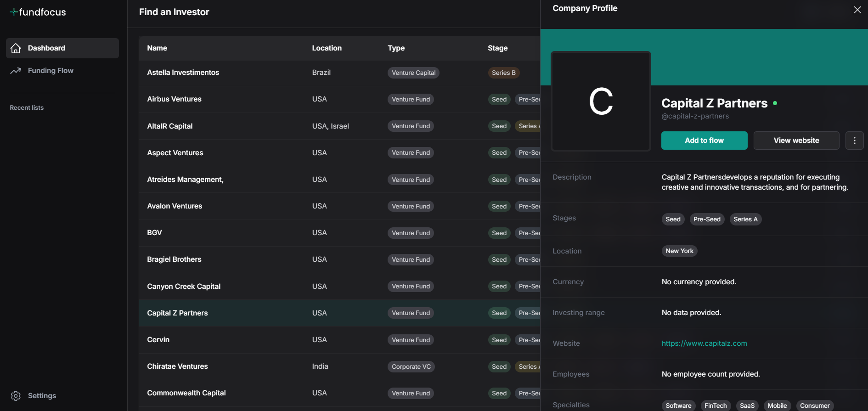Open the three-dot more options menu
The height and width of the screenshot is (411, 868).
pyautogui.click(x=854, y=141)
